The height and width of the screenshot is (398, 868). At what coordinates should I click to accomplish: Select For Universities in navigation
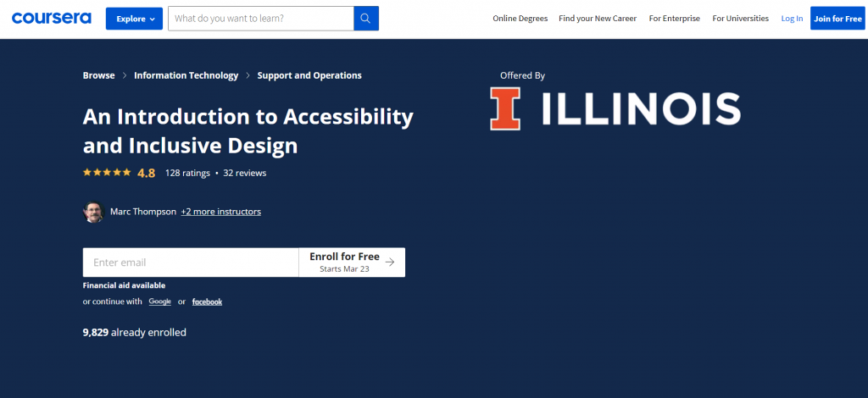tap(741, 19)
